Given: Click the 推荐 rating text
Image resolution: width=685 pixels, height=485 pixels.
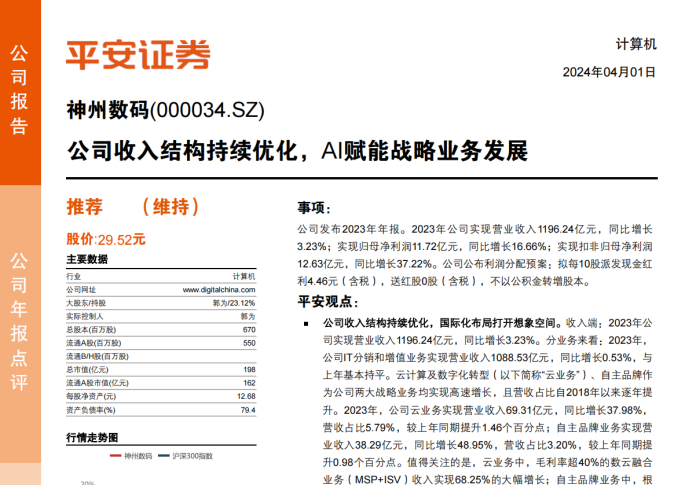Looking at the screenshot, I should point(84,208).
